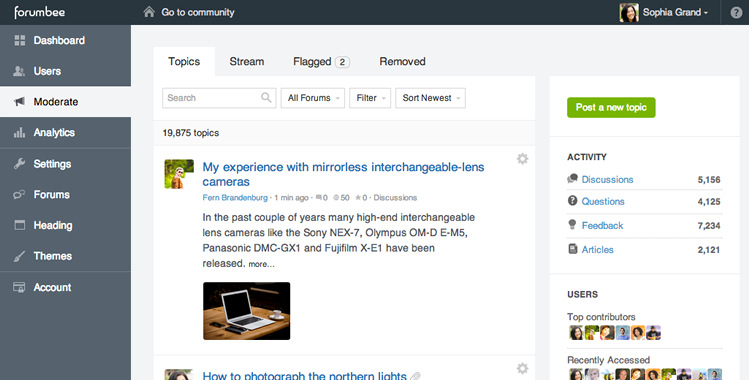
Task: Switch to the Stream tab
Action: 246,62
